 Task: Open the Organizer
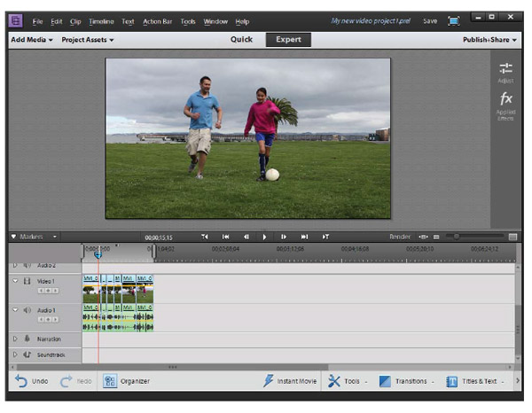point(126,381)
